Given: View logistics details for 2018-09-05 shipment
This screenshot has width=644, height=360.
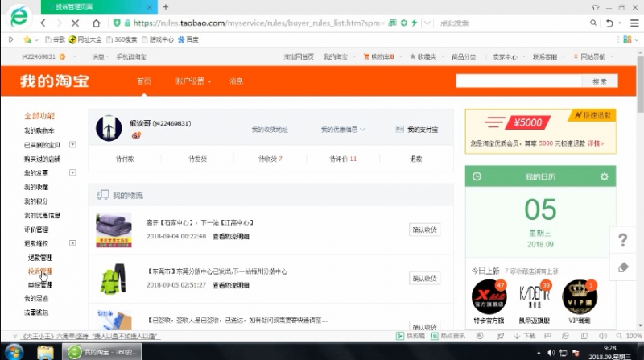Looking at the screenshot, I should [x=231, y=285].
